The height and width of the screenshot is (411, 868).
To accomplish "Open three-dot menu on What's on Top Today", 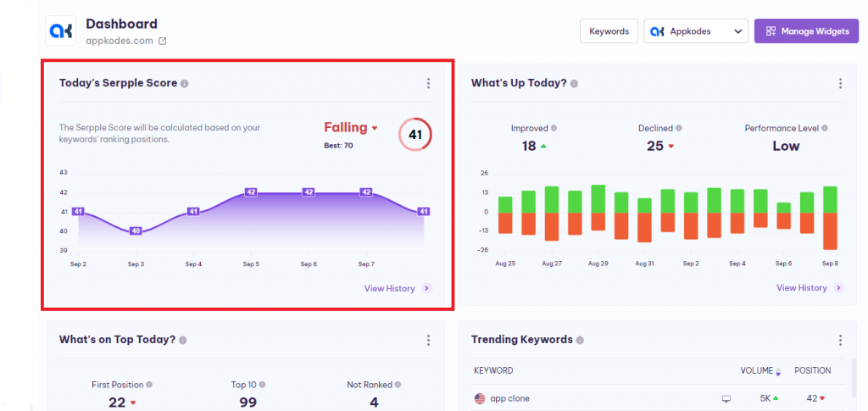I will click(428, 340).
